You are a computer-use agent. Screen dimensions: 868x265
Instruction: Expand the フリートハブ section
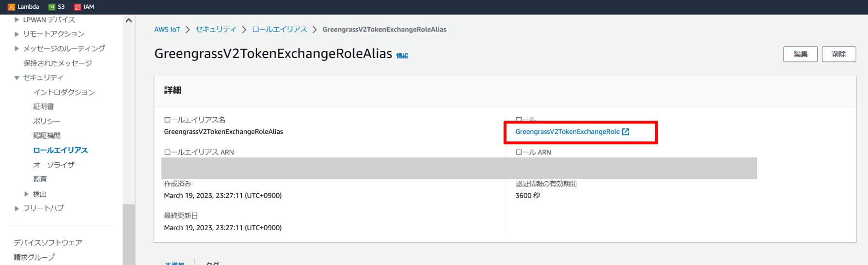click(17, 208)
